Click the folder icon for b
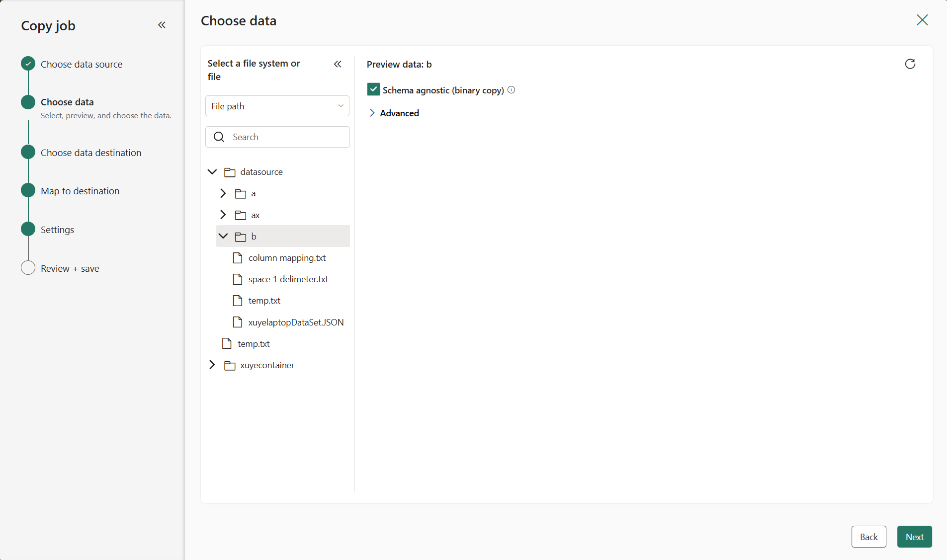947x560 pixels. tap(241, 237)
